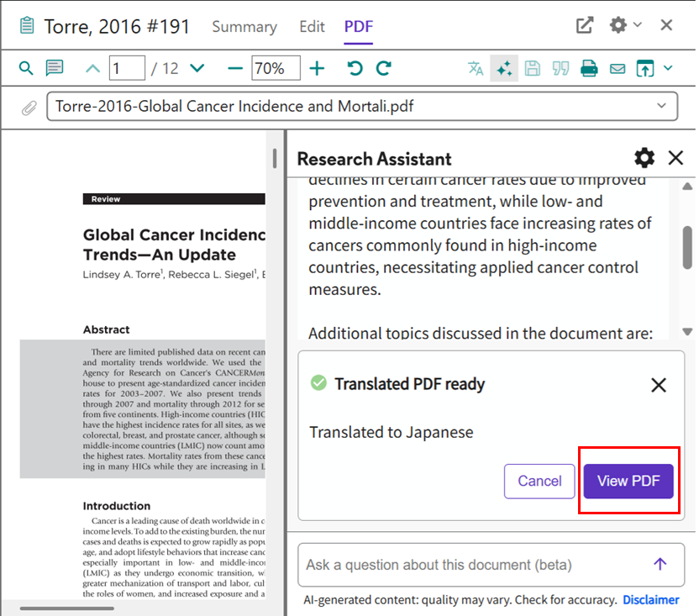Click the search magnifier icon in PDF toolbar
The width and height of the screenshot is (699, 616).
(26, 68)
